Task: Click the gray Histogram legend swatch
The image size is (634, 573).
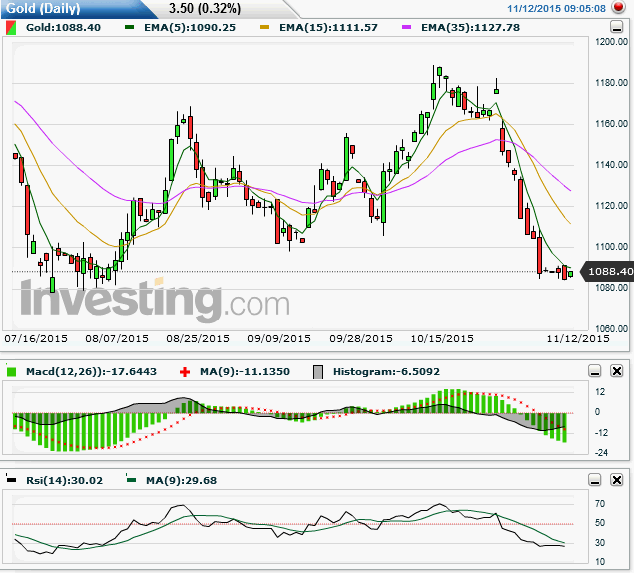Action: [318, 372]
